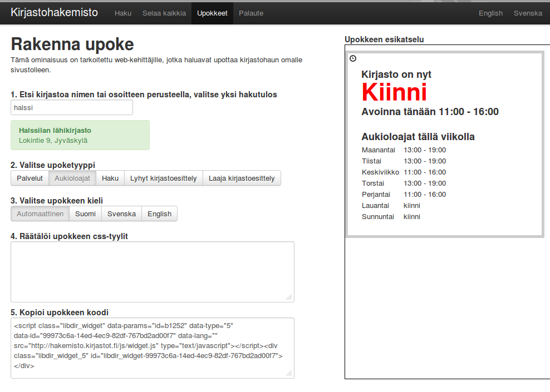Click the 'Rakenna upoke' page heading
550x392 pixels.
click(x=72, y=44)
